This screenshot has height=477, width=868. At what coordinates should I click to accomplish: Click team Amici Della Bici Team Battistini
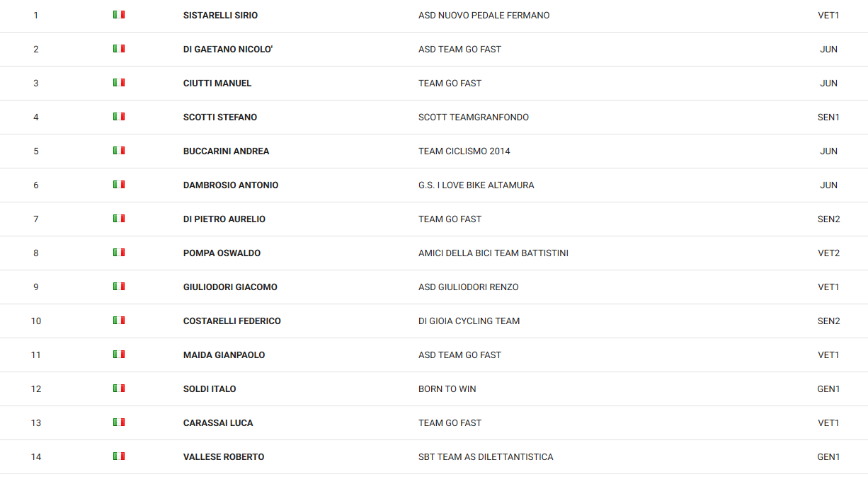click(x=493, y=253)
